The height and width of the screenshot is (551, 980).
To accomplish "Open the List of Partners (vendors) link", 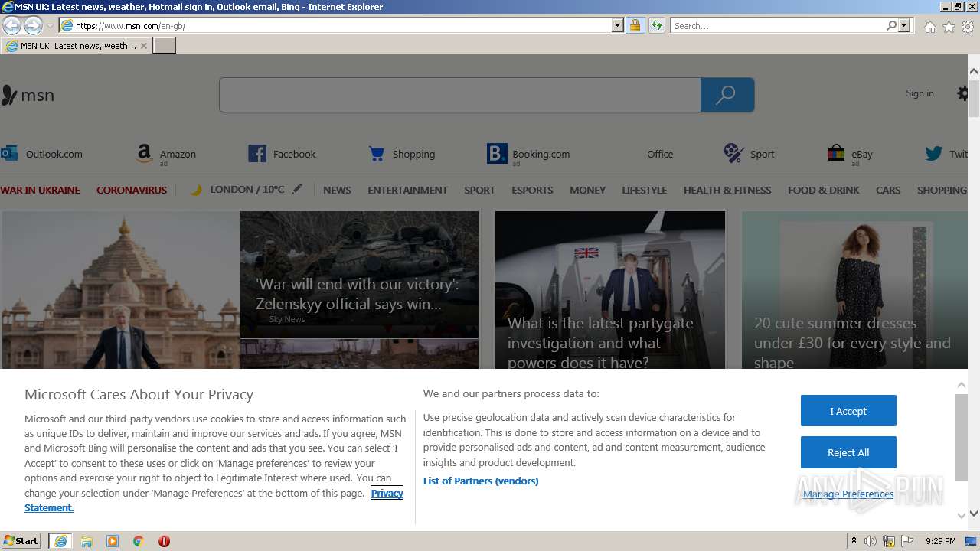I will [x=481, y=481].
